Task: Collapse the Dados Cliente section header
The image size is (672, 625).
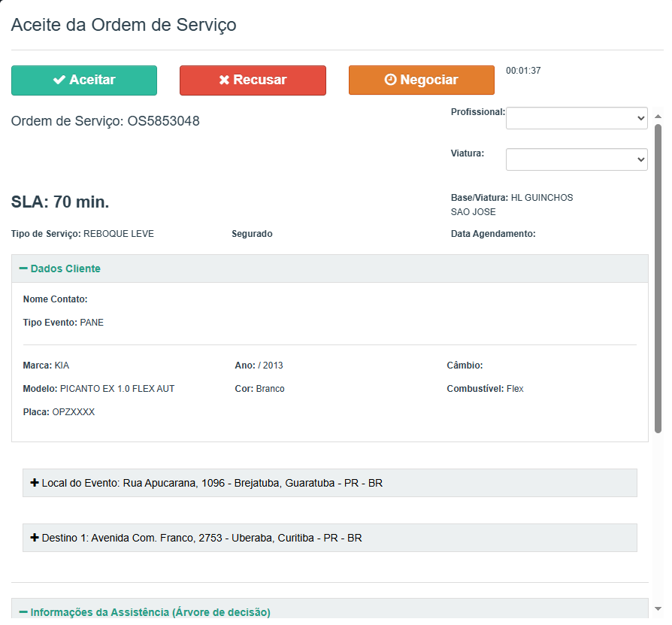Action: point(65,269)
